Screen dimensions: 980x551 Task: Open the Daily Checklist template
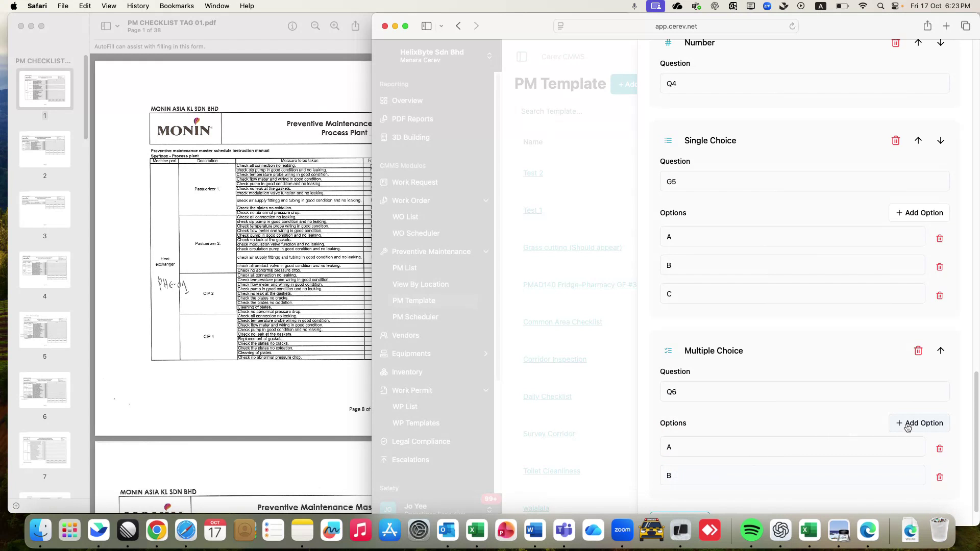tap(547, 396)
